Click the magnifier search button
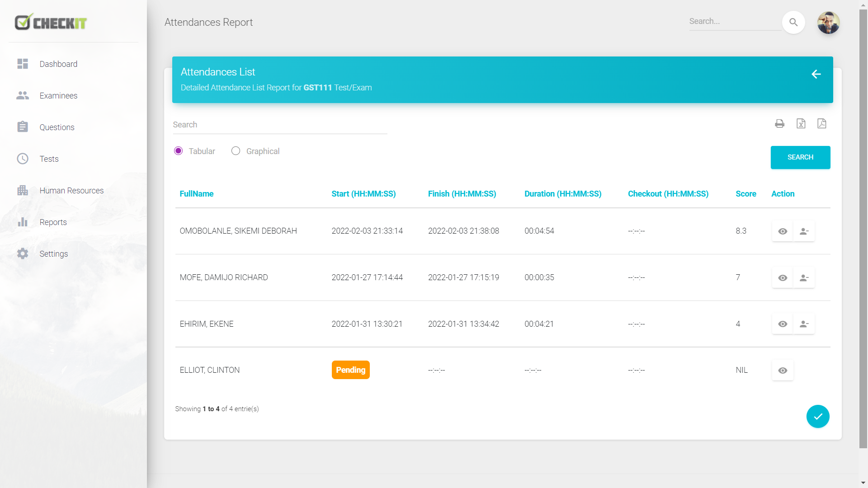Viewport: 868px width, 488px height. [793, 22]
